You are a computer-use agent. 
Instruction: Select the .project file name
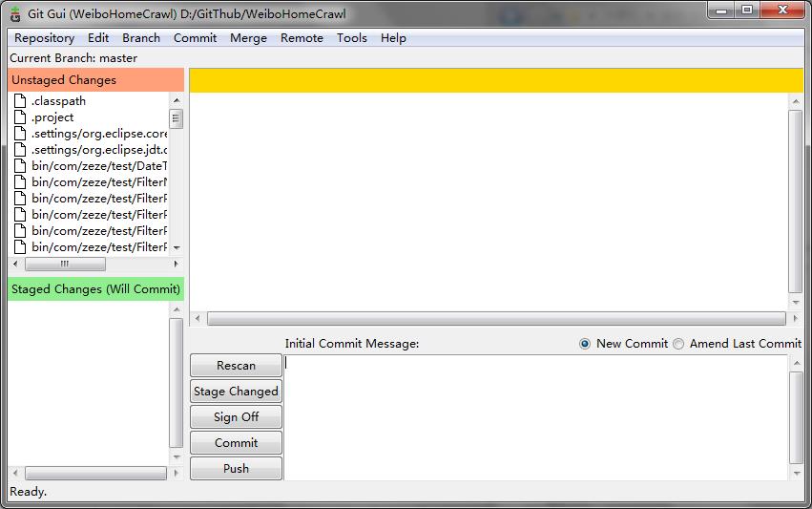point(52,117)
